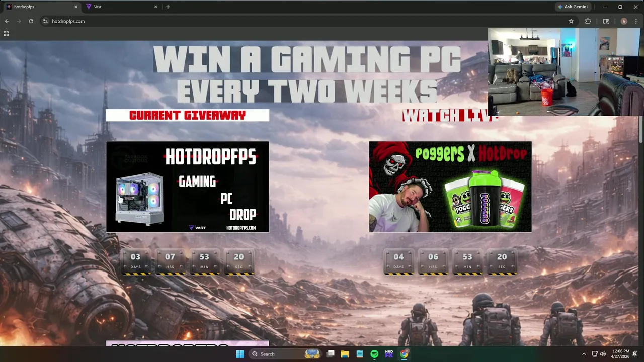644x362 pixels.
Task: Click the Poggers X HotDrop banner
Action: (450, 187)
